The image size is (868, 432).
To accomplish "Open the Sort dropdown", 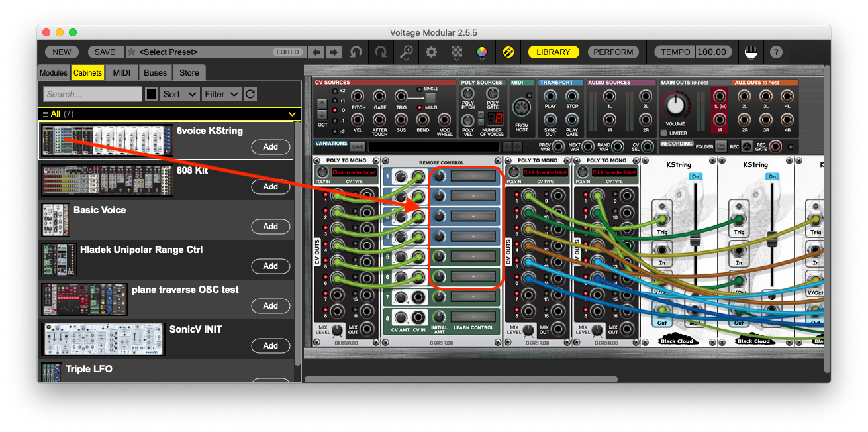I will 180,94.
